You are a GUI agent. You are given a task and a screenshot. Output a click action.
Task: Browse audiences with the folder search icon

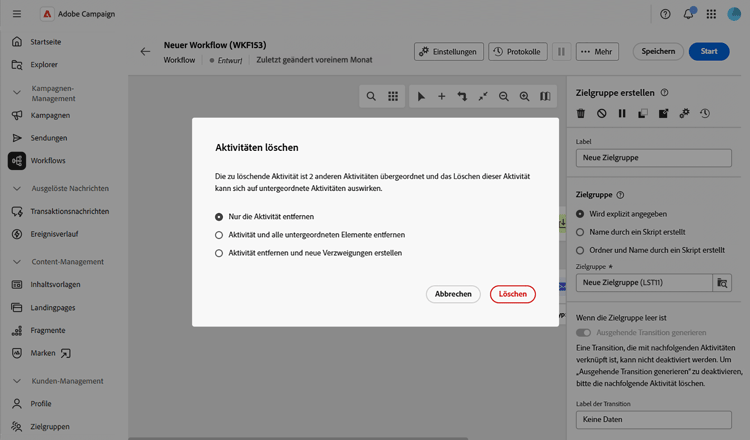(x=722, y=283)
